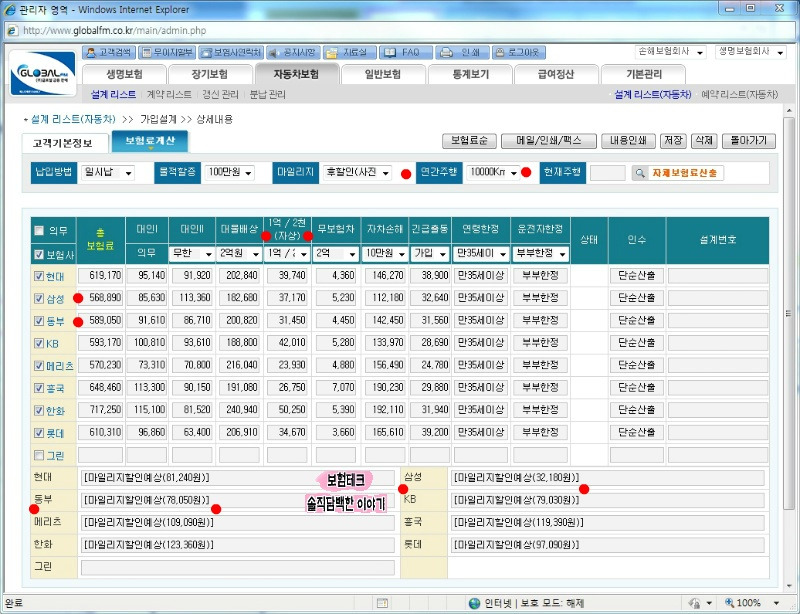Switch to the 생명보험 tab
The image size is (800, 614).
124,75
